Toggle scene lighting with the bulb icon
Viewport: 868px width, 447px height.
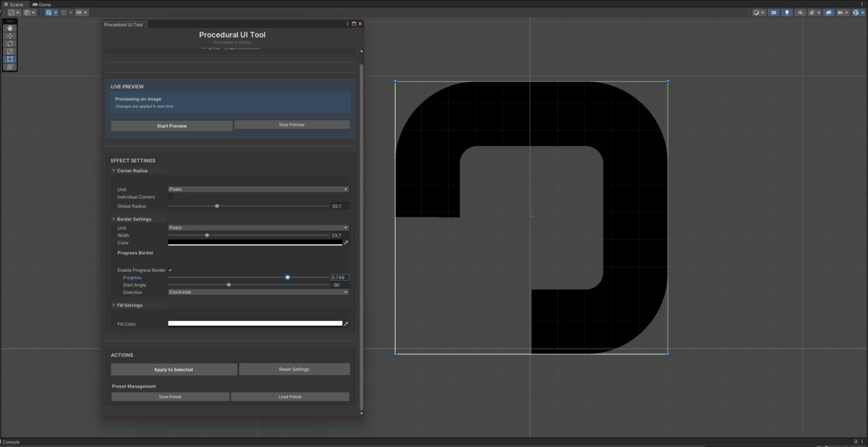(x=786, y=12)
